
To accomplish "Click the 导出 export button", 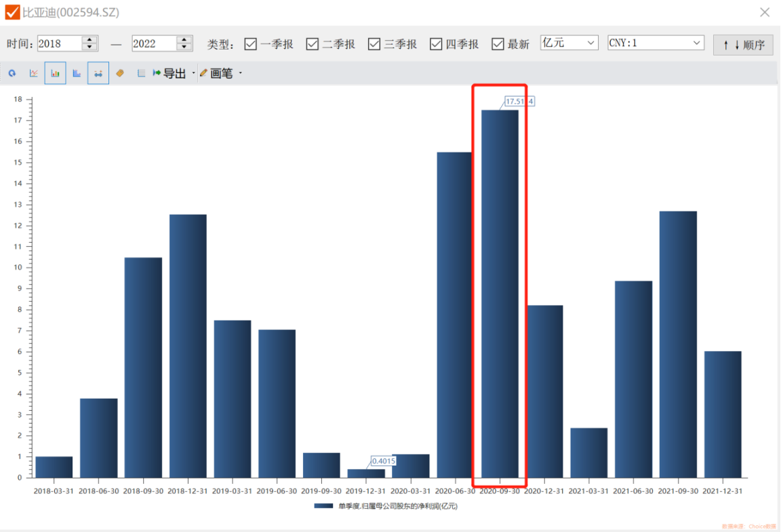I will tap(169, 73).
